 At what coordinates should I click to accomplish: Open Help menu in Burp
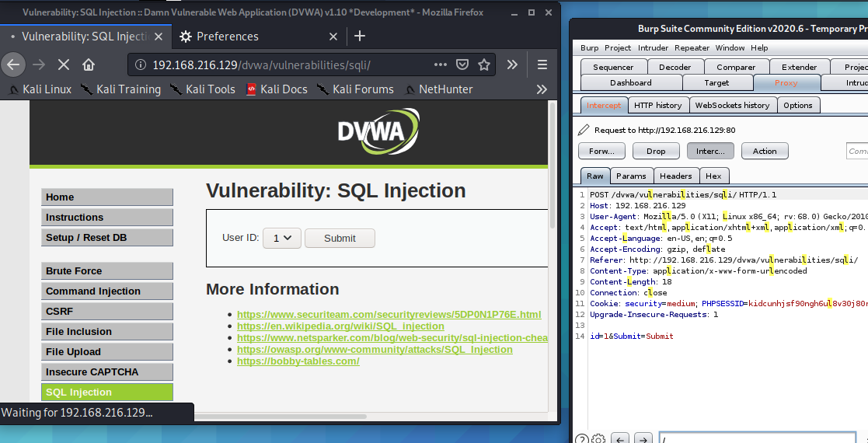[759, 48]
